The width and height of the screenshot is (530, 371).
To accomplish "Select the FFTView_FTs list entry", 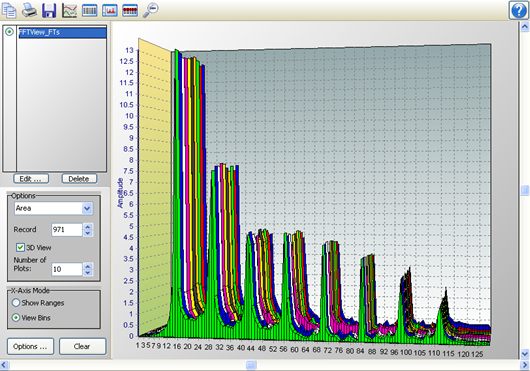I will (62, 32).
